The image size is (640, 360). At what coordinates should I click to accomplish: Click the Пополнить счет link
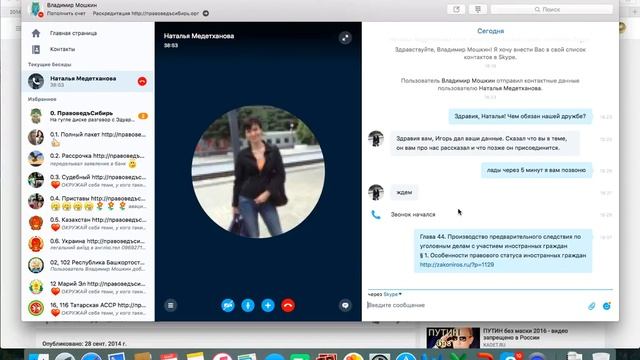click(x=66, y=13)
